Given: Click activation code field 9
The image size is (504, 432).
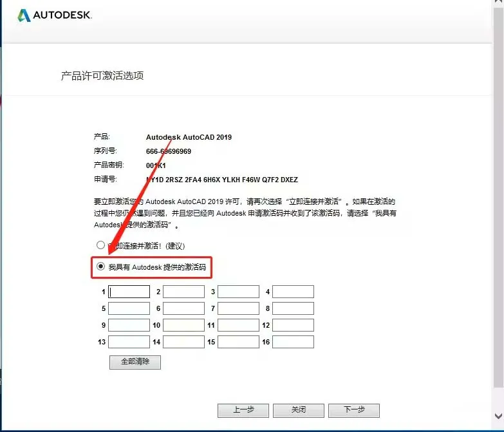Looking at the screenshot, I should coord(129,325).
